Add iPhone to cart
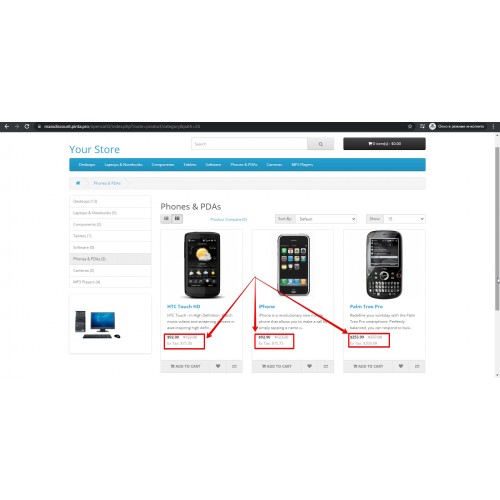Image resolution: width=500 pixels, height=500 pixels. (277, 366)
